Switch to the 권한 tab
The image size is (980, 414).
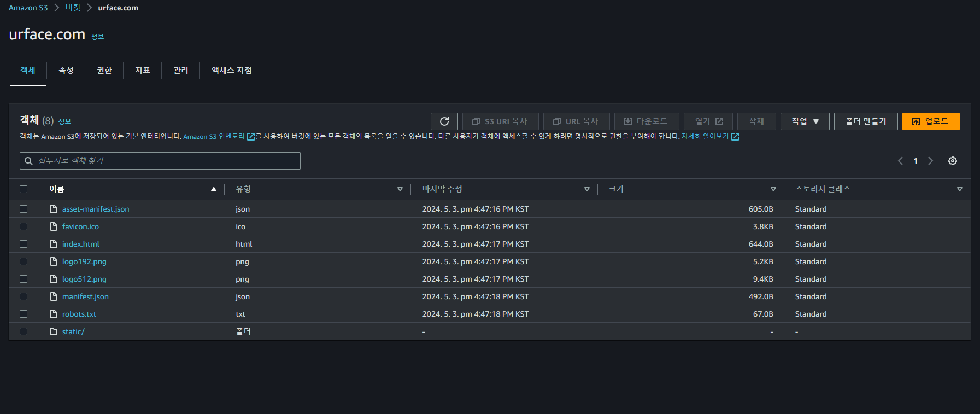(104, 70)
